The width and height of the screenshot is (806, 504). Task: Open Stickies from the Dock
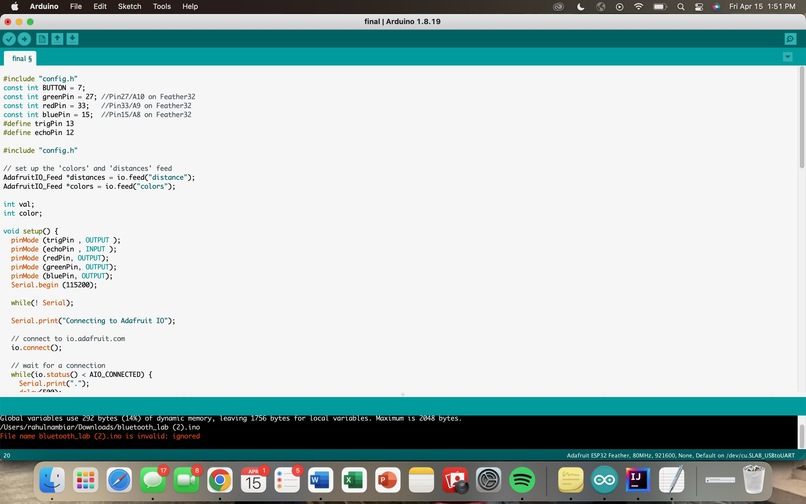click(x=571, y=480)
